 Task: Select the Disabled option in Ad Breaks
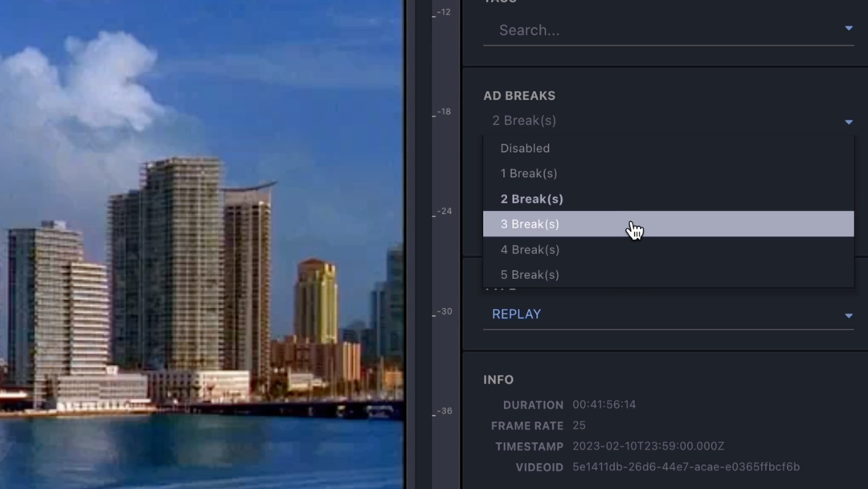[x=668, y=148]
